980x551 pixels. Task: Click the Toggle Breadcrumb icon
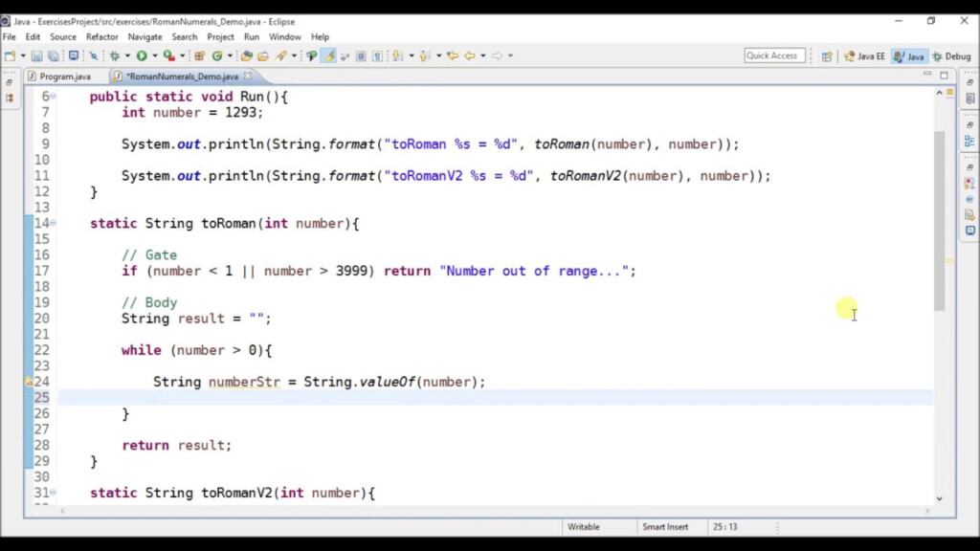311,56
